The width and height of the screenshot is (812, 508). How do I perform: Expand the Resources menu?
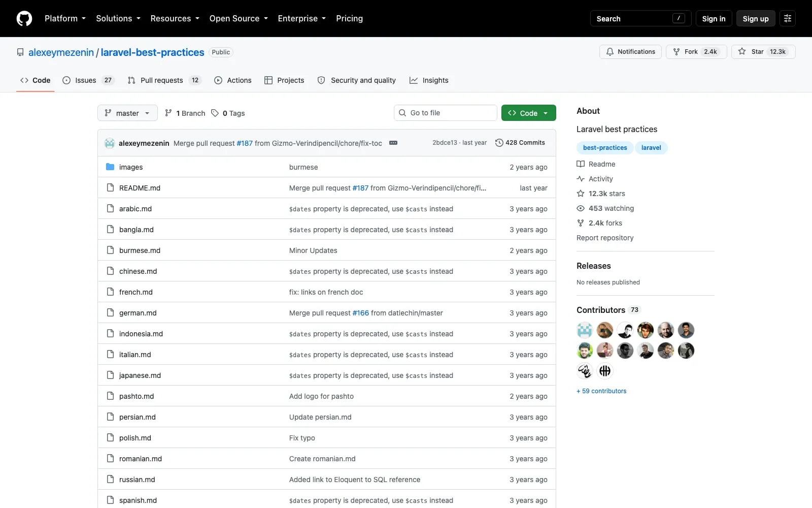coord(175,18)
